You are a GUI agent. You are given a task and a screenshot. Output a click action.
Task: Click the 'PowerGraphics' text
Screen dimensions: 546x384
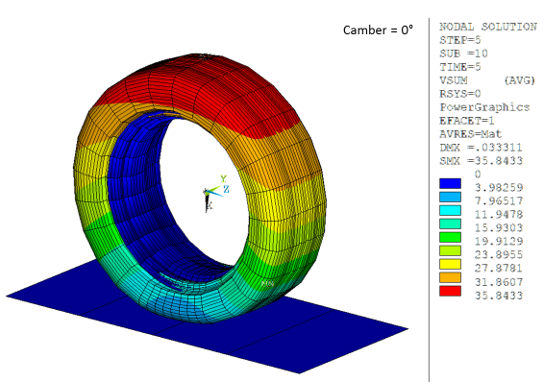click(484, 107)
